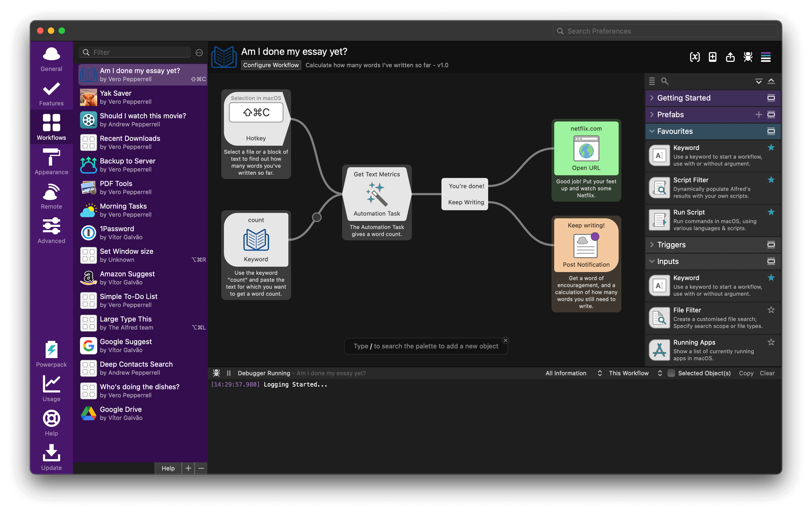Click the search icon in the palette panel
Viewport: 812px width, 514px height.
(x=664, y=81)
